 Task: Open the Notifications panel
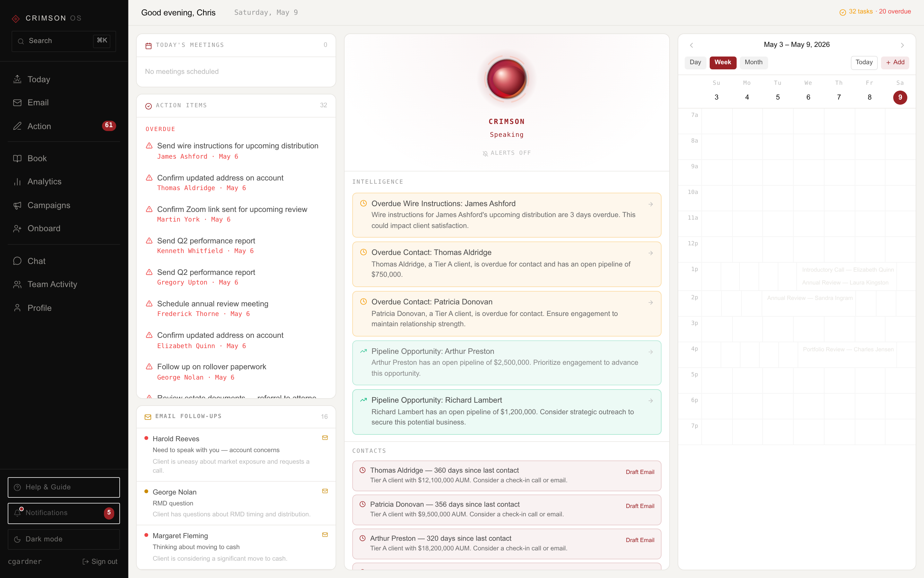[x=64, y=513]
